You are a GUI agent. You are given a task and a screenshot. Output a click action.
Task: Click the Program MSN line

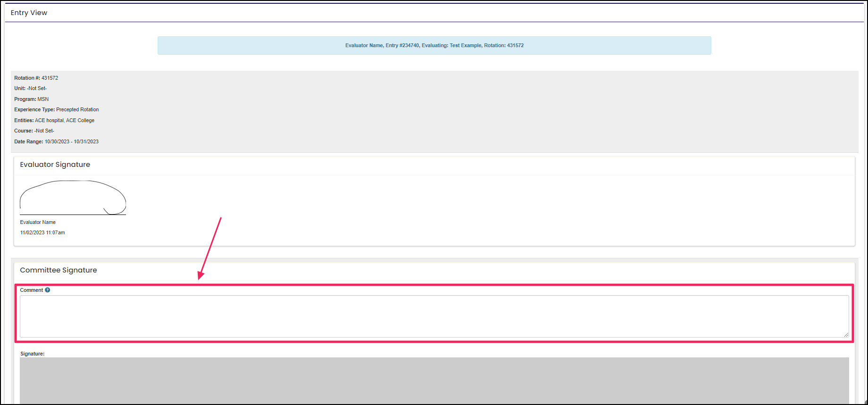click(x=31, y=99)
